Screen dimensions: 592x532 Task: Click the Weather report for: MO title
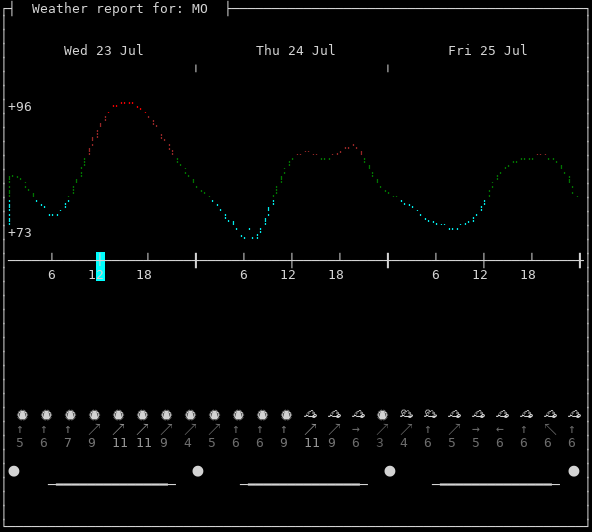point(120,8)
